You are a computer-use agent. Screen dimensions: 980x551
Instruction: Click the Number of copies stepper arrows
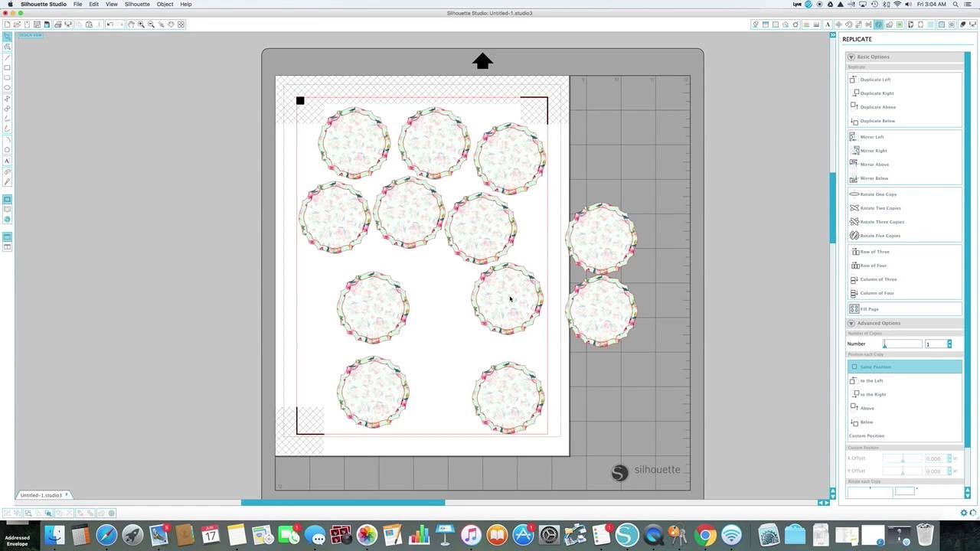point(949,344)
